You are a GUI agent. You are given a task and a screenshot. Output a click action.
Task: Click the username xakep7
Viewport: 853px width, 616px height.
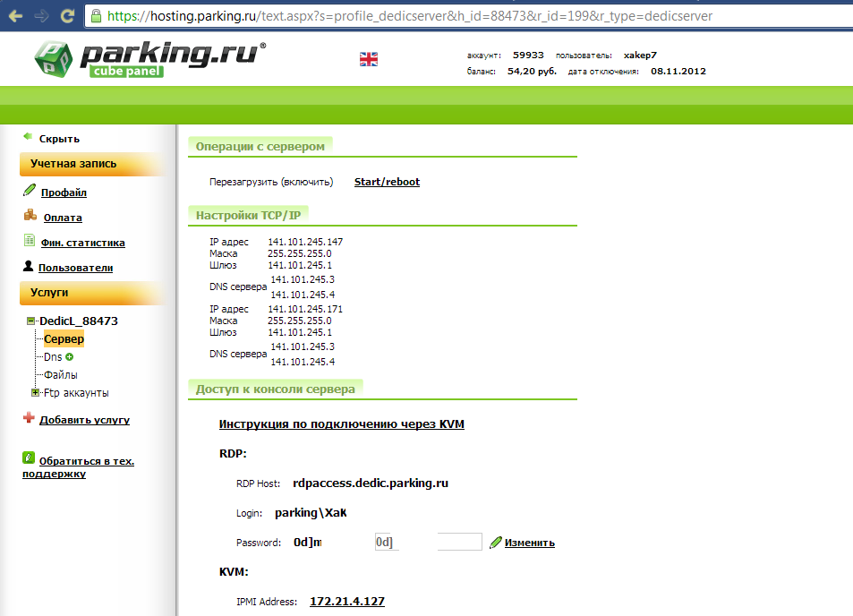640,55
